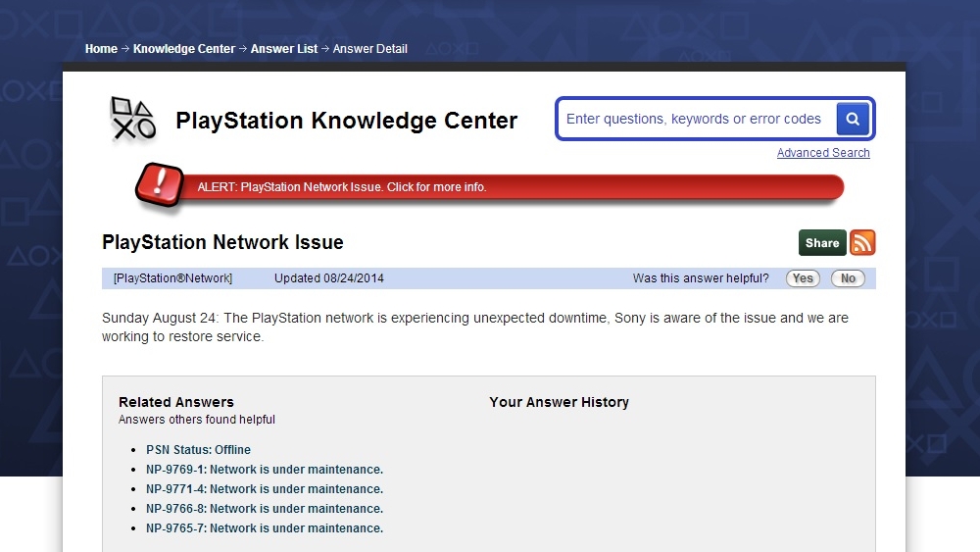
Task: Open NP-9765-7 network maintenance answer
Action: (x=265, y=528)
